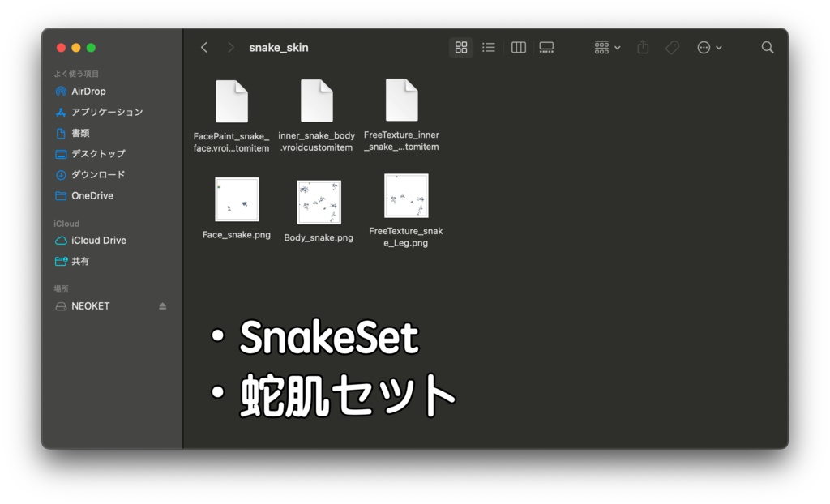
Task: Switch Finder to column view
Action: tap(518, 47)
